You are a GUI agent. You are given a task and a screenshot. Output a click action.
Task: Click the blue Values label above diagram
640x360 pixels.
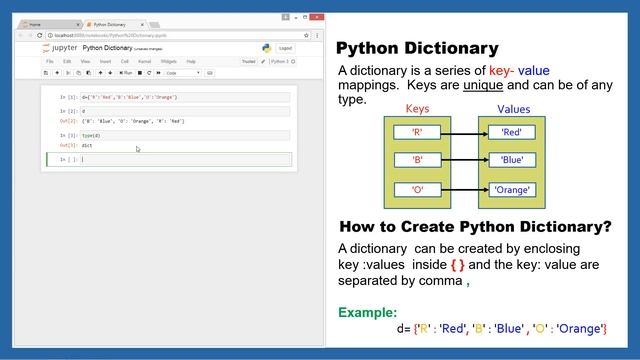click(x=513, y=109)
